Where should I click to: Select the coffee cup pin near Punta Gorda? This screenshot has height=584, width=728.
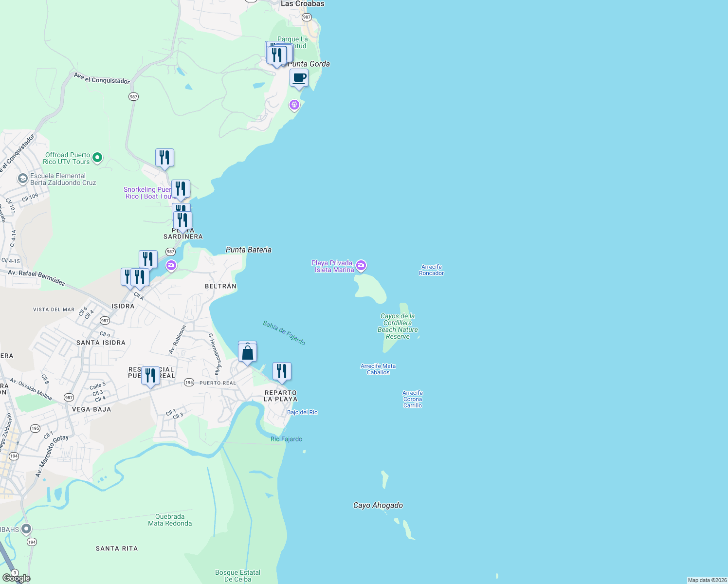[x=299, y=79]
